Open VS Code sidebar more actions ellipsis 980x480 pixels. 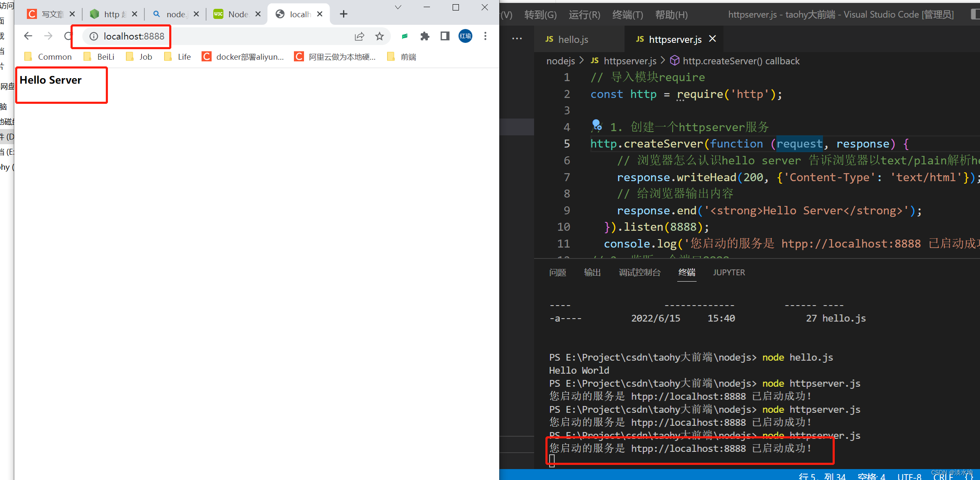517,39
